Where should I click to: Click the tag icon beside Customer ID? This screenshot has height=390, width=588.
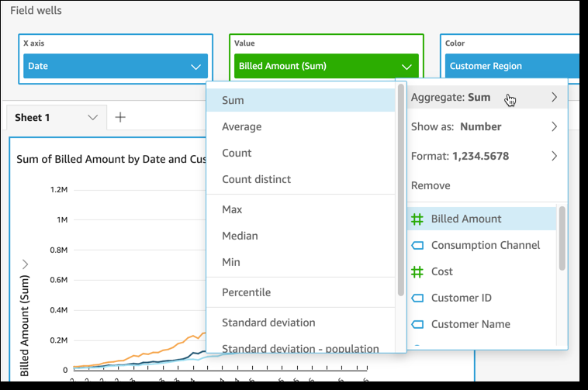tap(417, 299)
